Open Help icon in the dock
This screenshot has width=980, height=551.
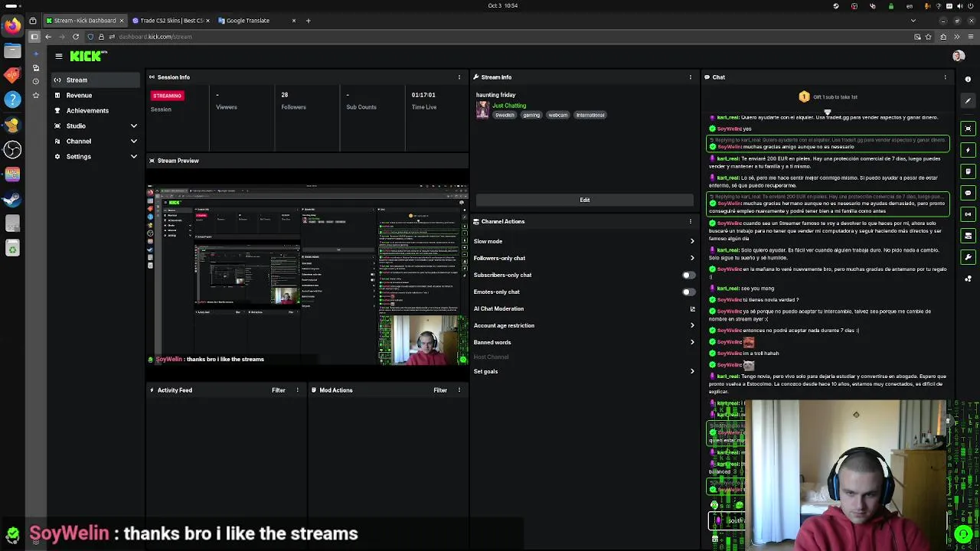point(11,99)
